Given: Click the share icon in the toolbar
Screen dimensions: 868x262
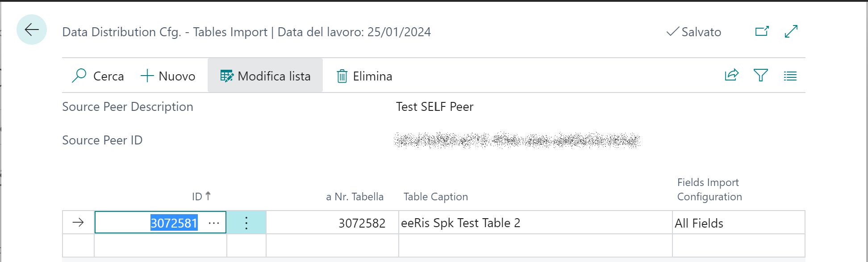Looking at the screenshot, I should 731,75.
